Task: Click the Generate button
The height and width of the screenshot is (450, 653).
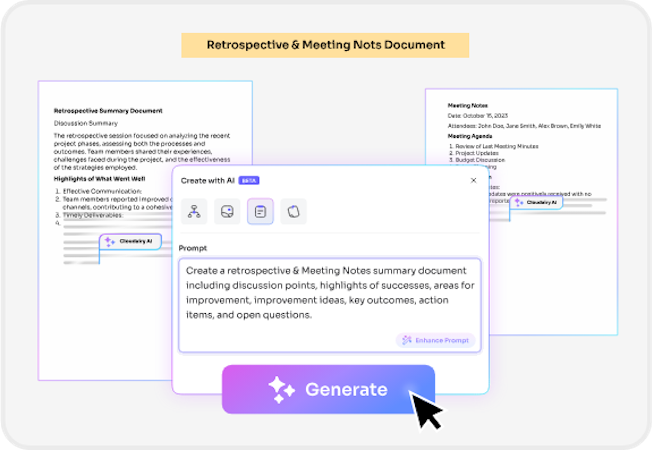Action: 328,389
